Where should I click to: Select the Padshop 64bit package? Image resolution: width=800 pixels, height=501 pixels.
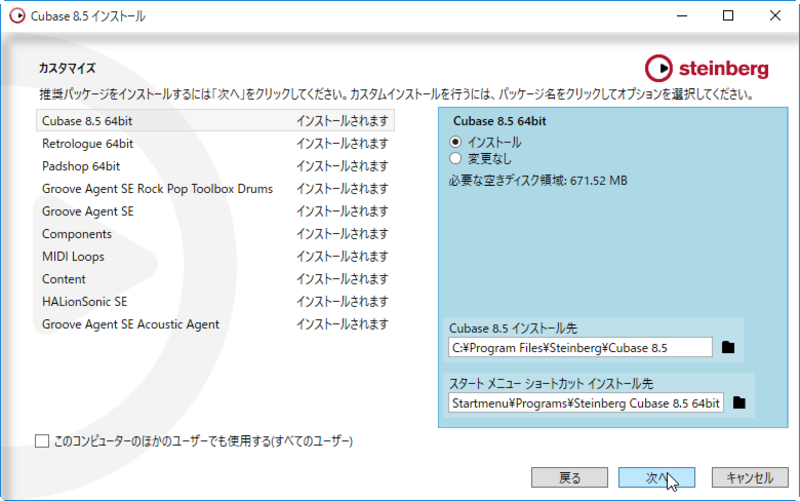coord(215,166)
